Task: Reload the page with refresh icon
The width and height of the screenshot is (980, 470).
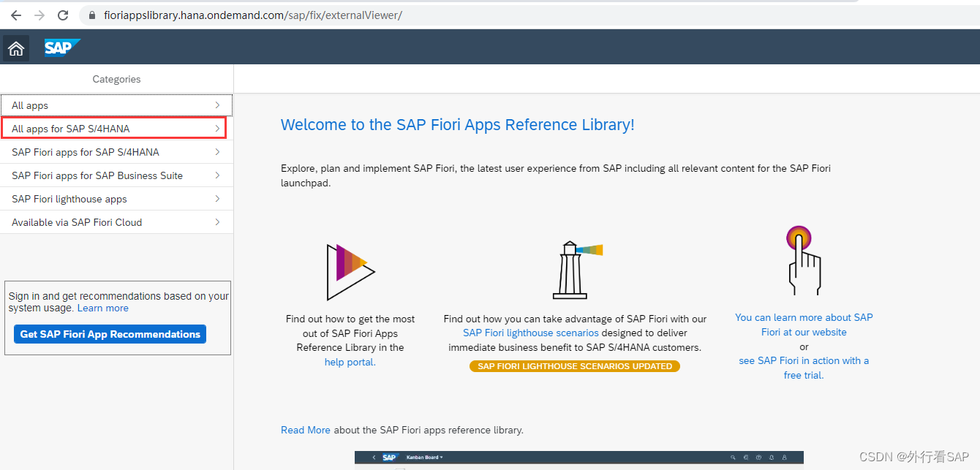Action: 63,15
